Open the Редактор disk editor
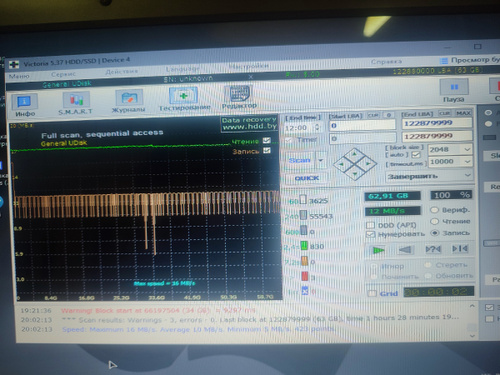 point(239,97)
